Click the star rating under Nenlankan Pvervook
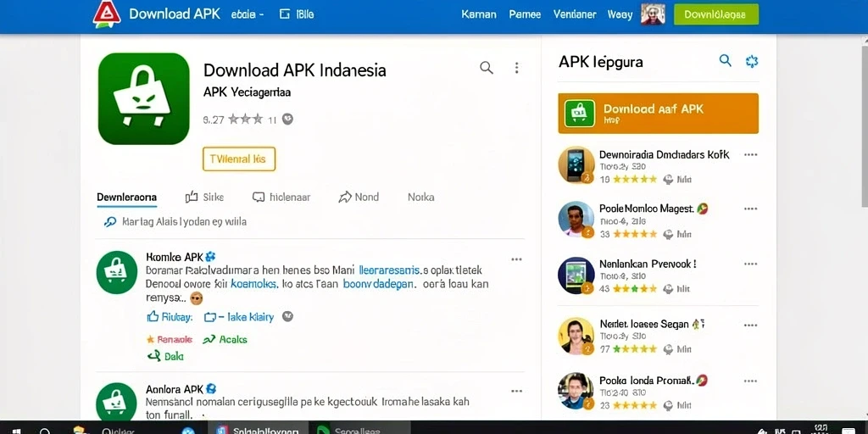 tap(635, 288)
